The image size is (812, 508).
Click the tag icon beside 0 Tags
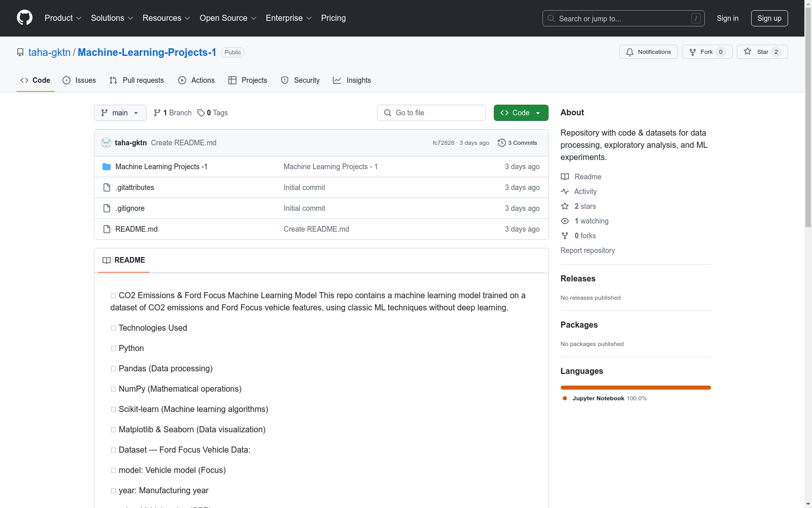pos(201,113)
